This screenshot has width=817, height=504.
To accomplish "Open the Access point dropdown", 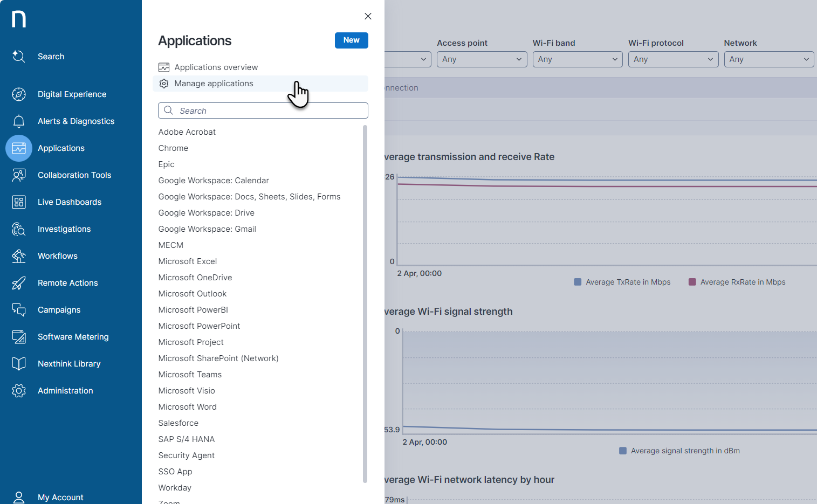I will click(482, 59).
